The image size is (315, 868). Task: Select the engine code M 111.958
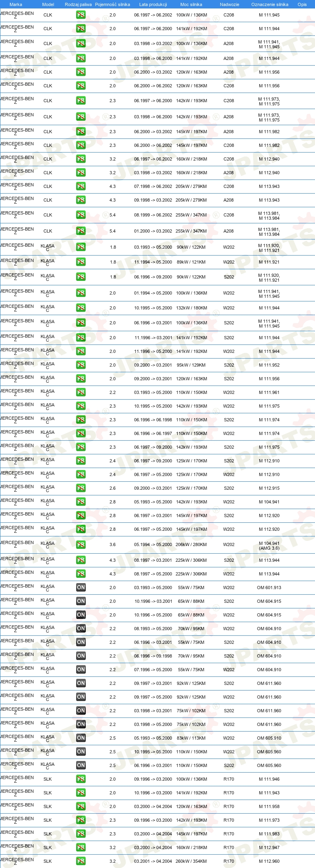(269, 806)
